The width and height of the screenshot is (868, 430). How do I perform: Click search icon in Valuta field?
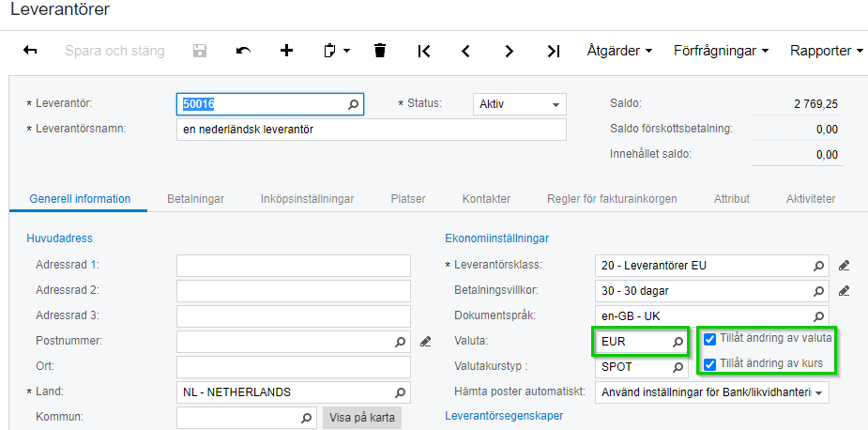(678, 342)
